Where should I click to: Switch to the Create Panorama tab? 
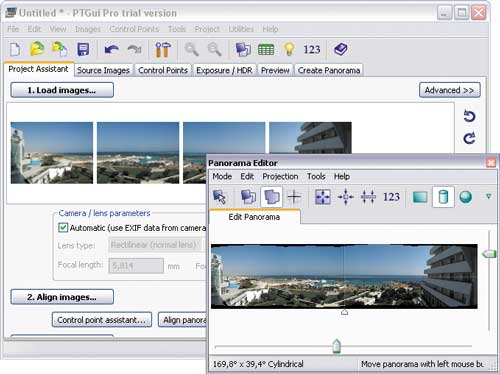point(329,70)
